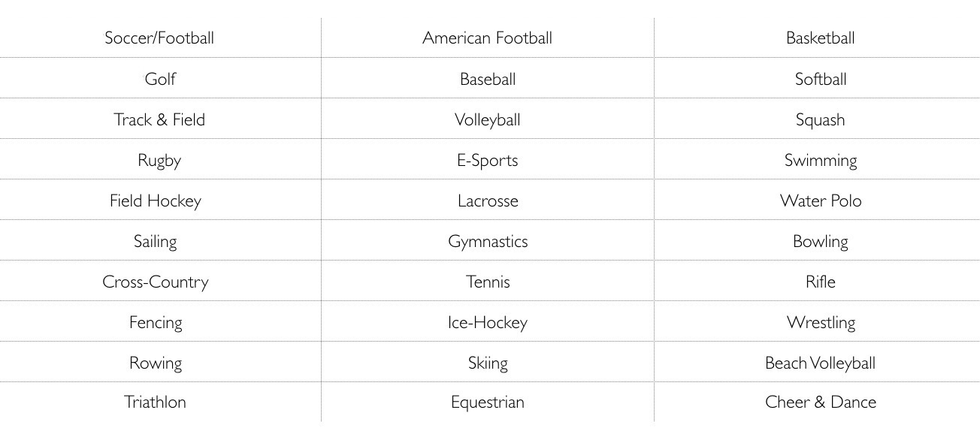Select Cheer & Dance
The height and width of the screenshot is (446, 980).
click(820, 402)
